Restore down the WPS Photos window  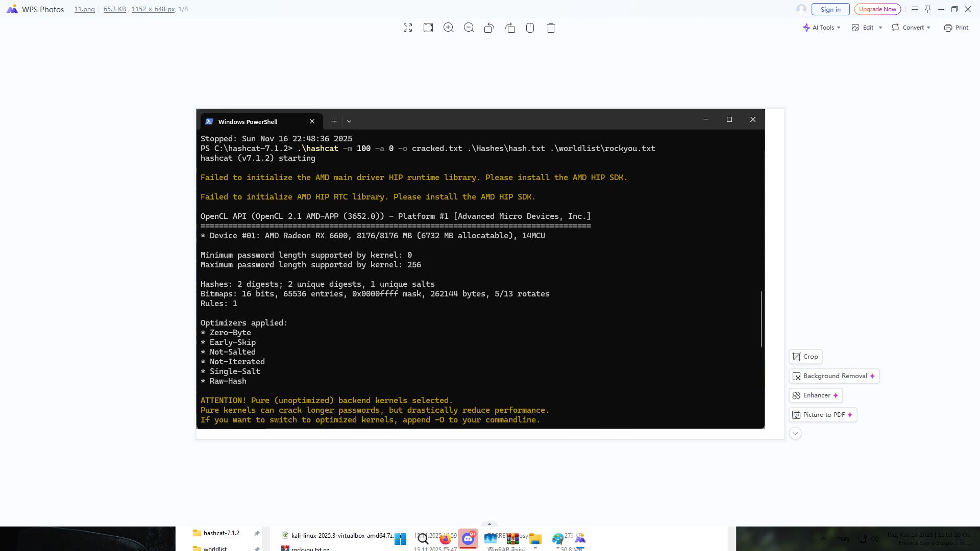[x=954, y=9]
